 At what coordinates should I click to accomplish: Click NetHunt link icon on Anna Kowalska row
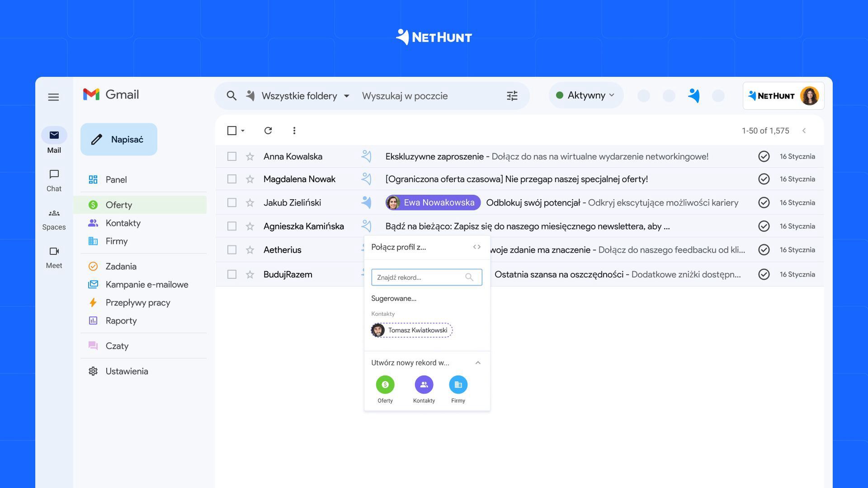click(x=366, y=156)
